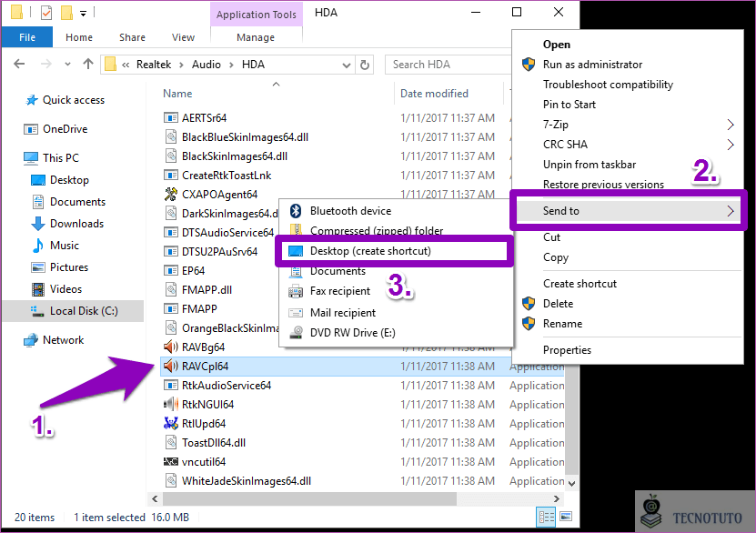The width and height of the screenshot is (756, 533).
Task: Choose Troubleshoot compatibility
Action: tap(608, 85)
